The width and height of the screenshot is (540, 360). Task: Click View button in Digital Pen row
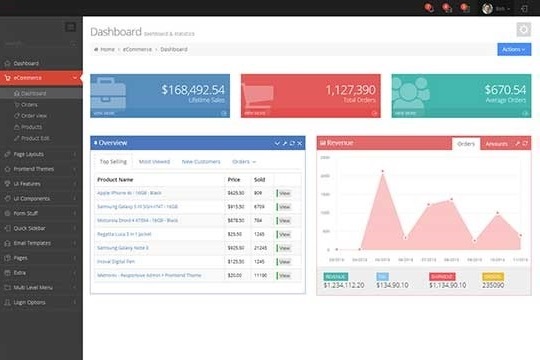(x=284, y=262)
